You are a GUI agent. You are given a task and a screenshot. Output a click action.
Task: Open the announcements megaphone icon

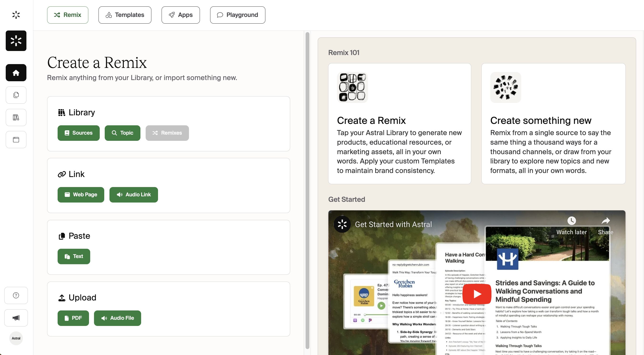tap(16, 318)
